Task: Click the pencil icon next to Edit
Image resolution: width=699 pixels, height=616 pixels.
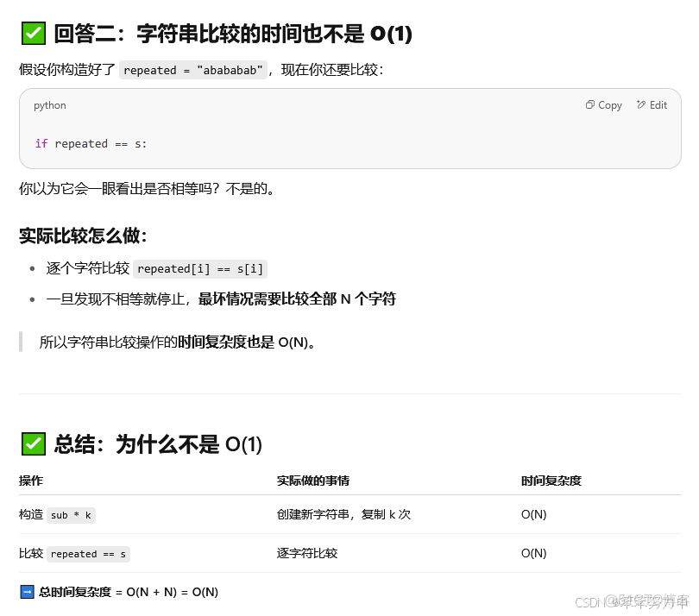Action: 643,104
